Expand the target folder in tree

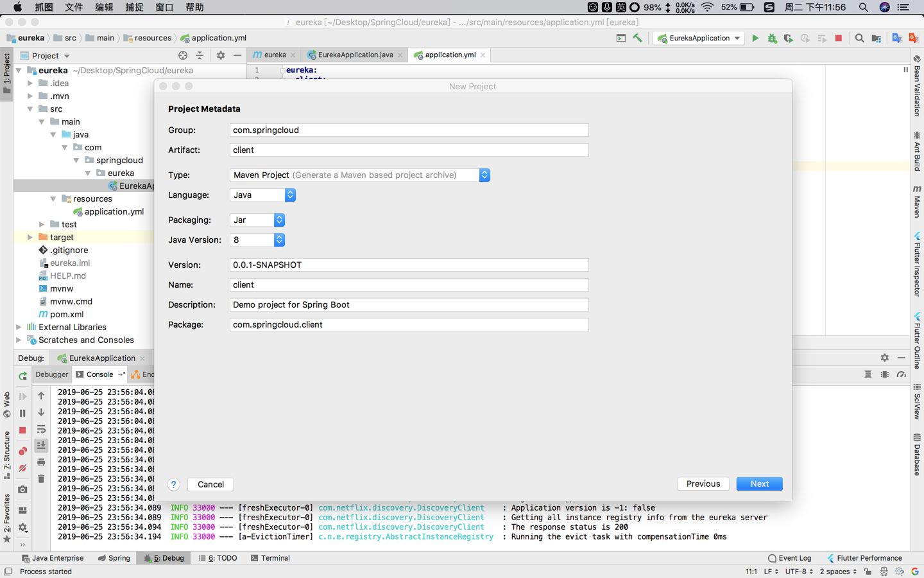(30, 237)
